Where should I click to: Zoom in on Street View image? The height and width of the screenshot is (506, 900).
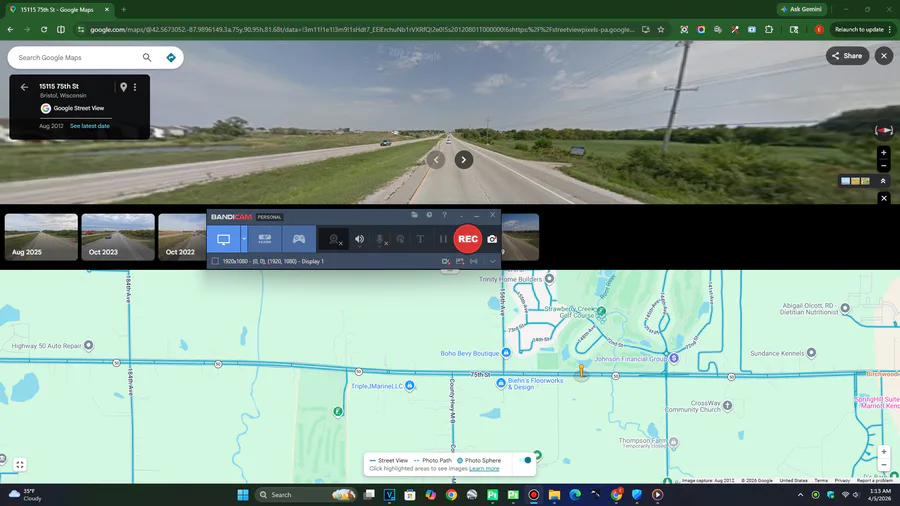pos(884,153)
